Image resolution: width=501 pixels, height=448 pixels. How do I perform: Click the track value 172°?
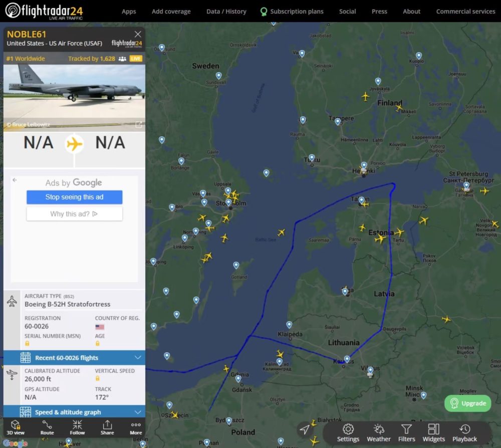102,397
